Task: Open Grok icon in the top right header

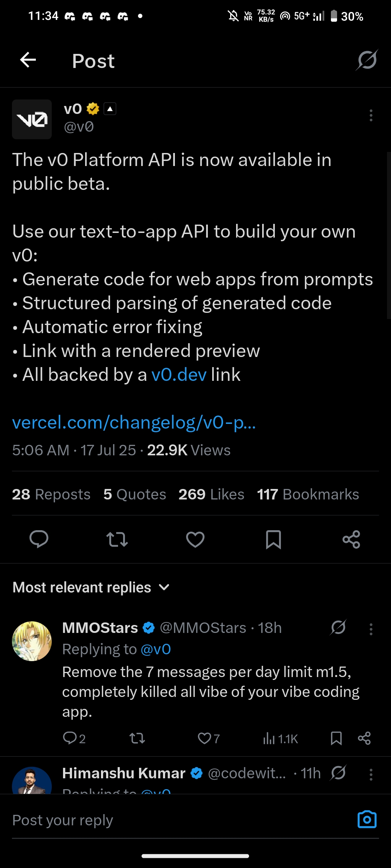Action: pyautogui.click(x=367, y=60)
